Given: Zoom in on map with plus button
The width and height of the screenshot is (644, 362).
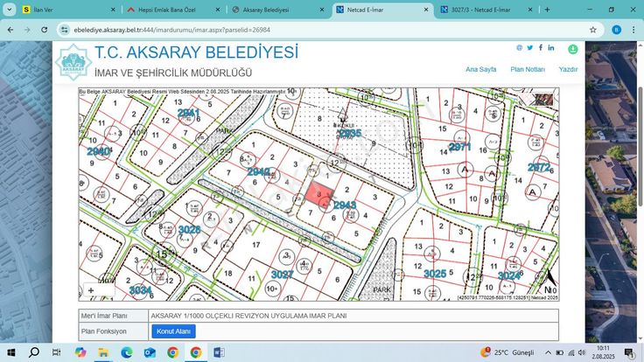Looking at the screenshot, I should point(91,290).
